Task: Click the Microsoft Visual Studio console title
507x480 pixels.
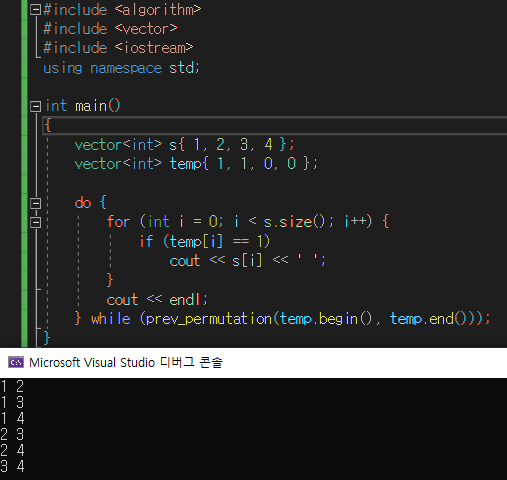Action: tap(126, 362)
